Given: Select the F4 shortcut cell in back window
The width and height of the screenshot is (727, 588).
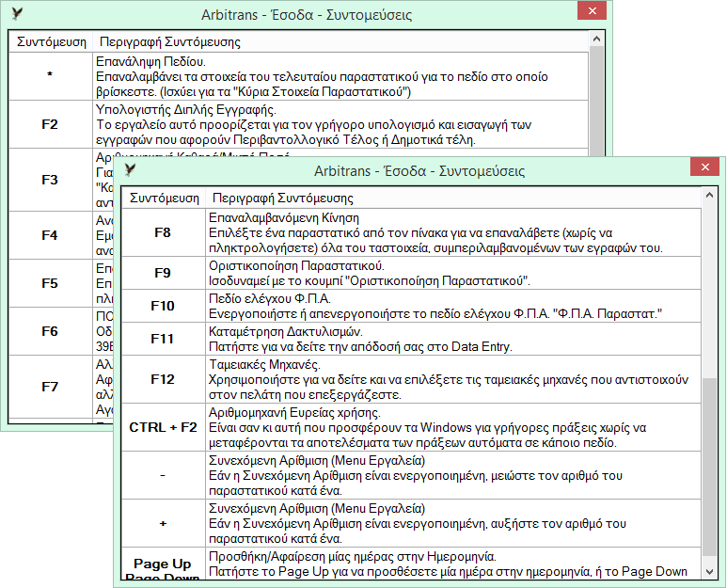Looking at the screenshot, I should pos(51,235).
